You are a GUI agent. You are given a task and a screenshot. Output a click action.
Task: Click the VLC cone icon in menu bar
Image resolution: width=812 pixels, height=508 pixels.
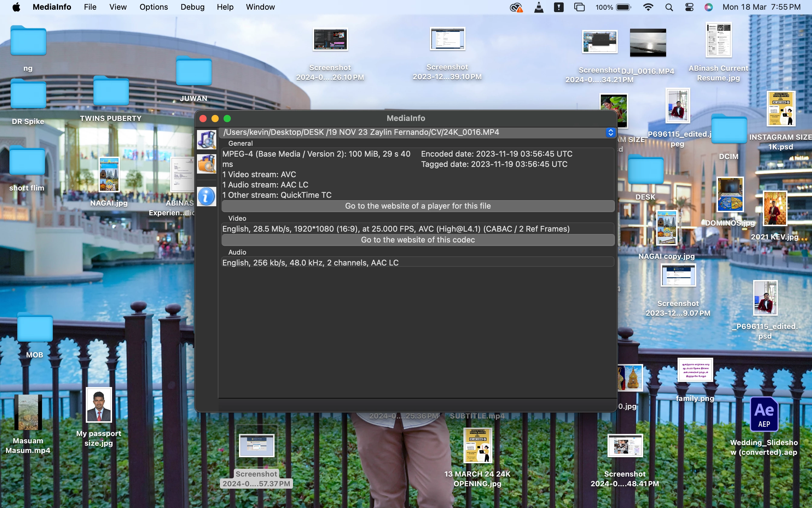click(539, 7)
